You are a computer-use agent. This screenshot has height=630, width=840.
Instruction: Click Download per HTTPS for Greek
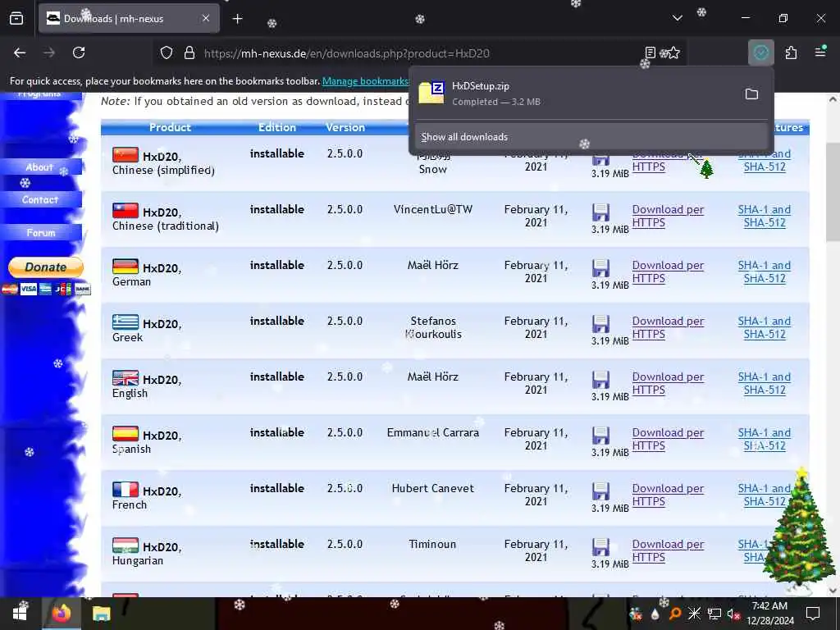[668, 327]
